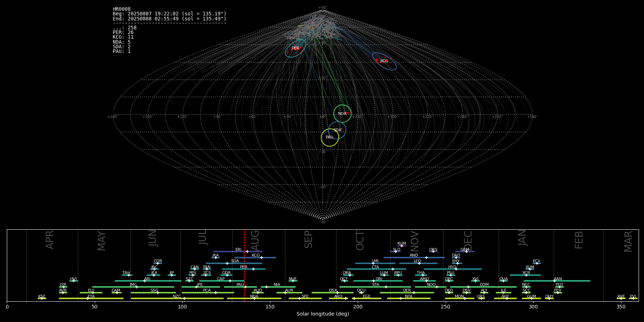The width and height of the screenshot is (644, 322).
Task: Click the XCB shower label in the timeline
Action: coord(526,273)
